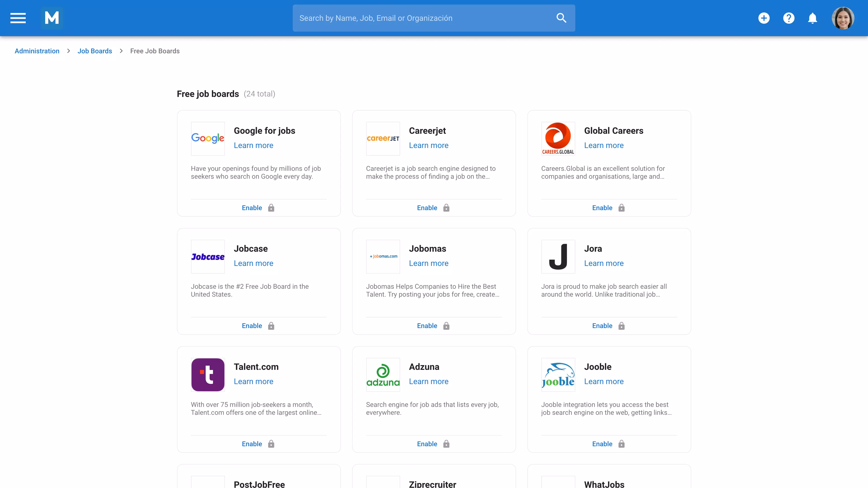This screenshot has width=868, height=488.
Task: Click the magnifying glass search icon
Action: (x=561, y=18)
